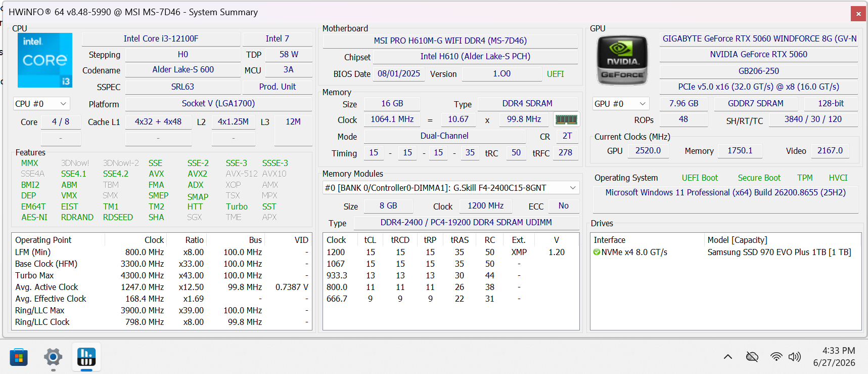
Task: Click the green memory module chip icon
Action: [566, 119]
